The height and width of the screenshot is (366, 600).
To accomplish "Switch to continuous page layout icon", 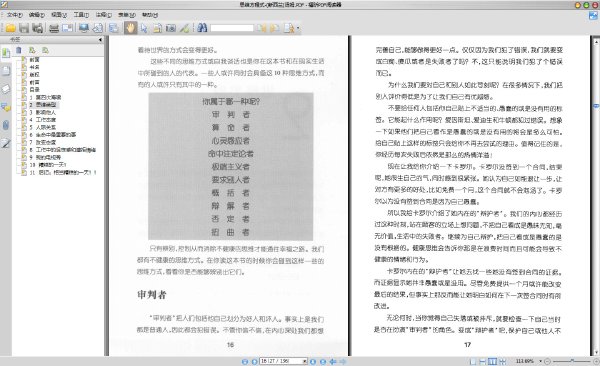I will (x=483, y=361).
